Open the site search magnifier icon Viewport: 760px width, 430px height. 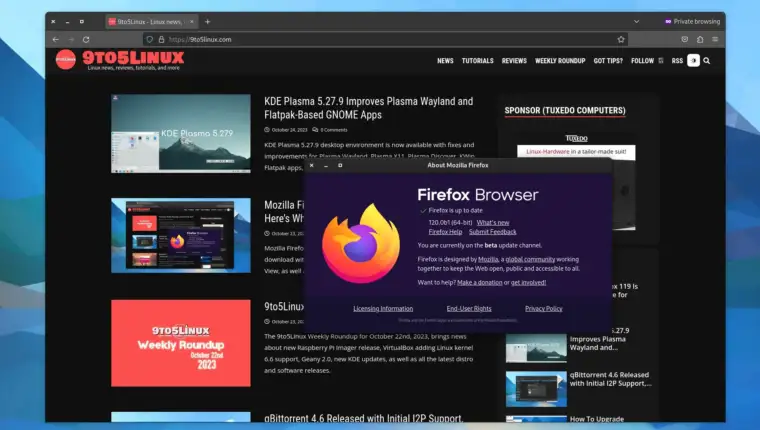[x=707, y=61]
